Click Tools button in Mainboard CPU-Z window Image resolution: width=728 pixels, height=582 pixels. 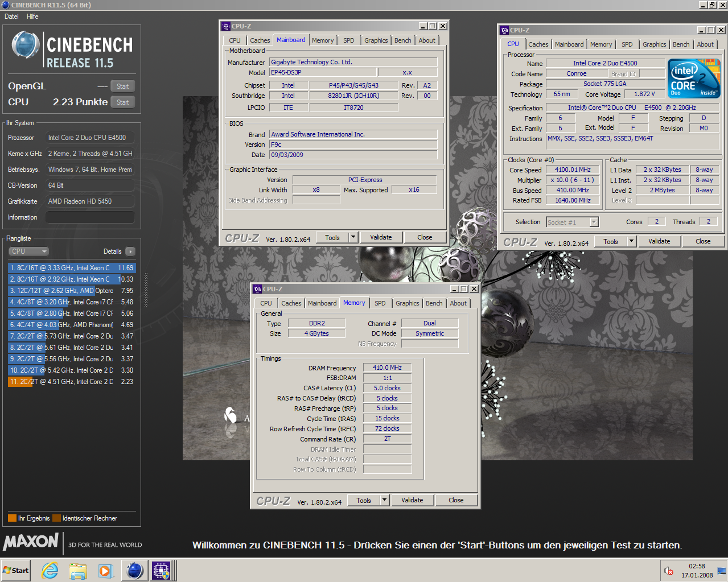point(332,238)
